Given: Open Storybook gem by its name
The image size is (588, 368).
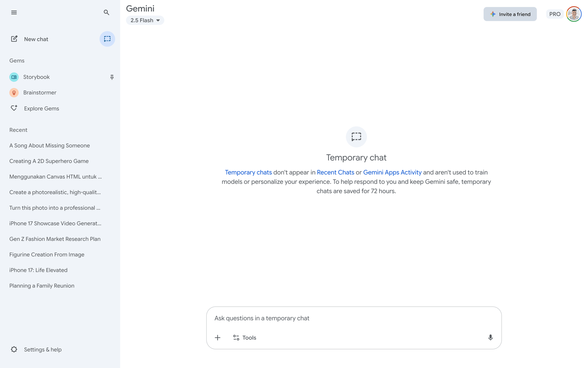Looking at the screenshot, I should (36, 77).
